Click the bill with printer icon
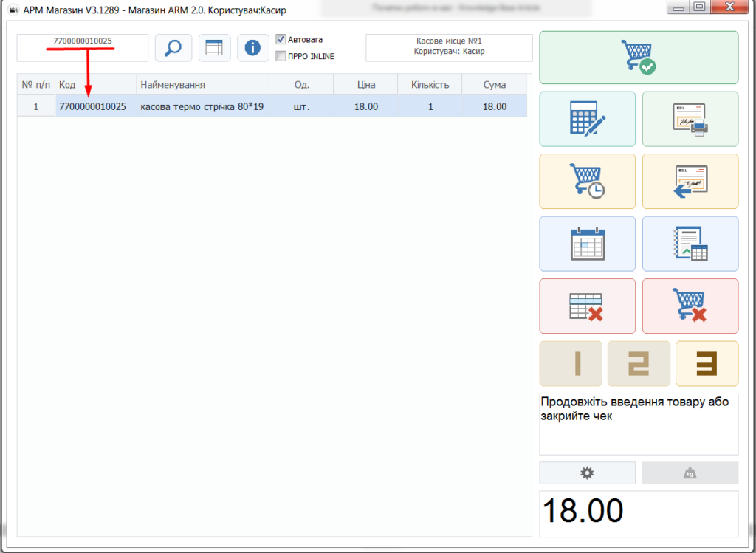 (x=690, y=119)
